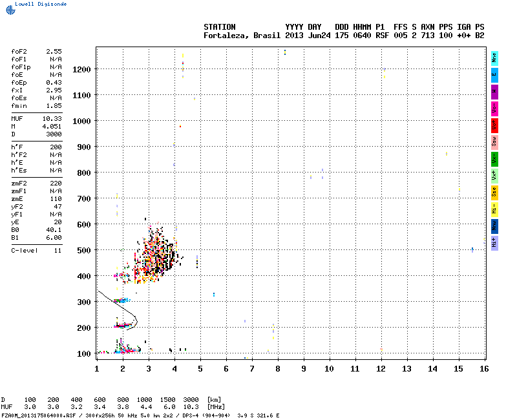
Task: Click the time 0640 in header
Action: coord(362,36)
